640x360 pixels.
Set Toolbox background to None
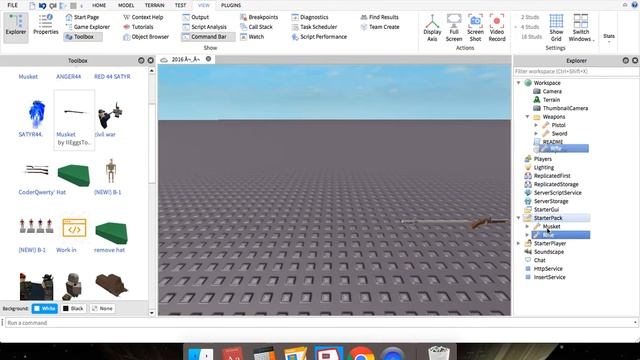click(x=102, y=309)
